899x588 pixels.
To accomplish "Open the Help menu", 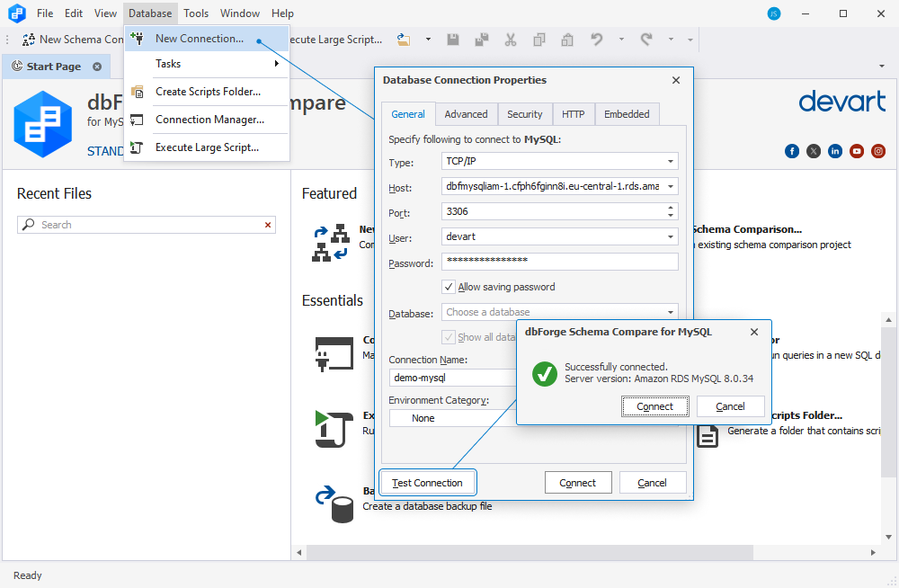I will tap(282, 13).
